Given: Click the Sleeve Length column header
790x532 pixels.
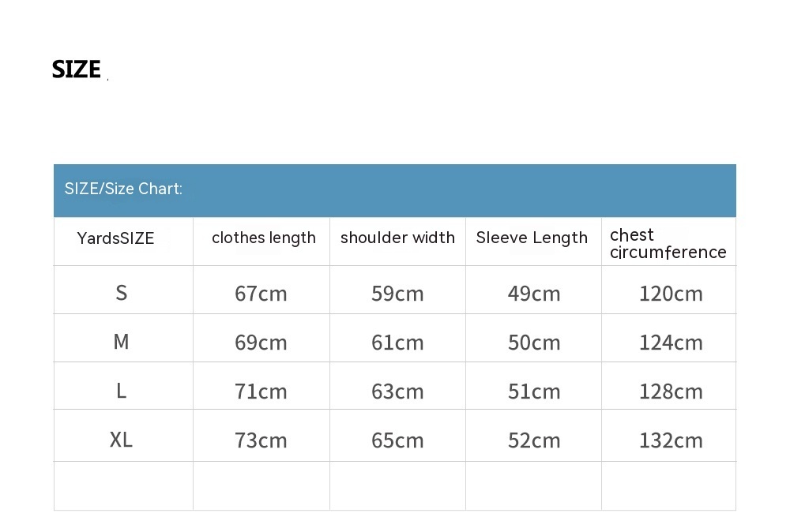Looking at the screenshot, I should pyautogui.click(x=532, y=238).
